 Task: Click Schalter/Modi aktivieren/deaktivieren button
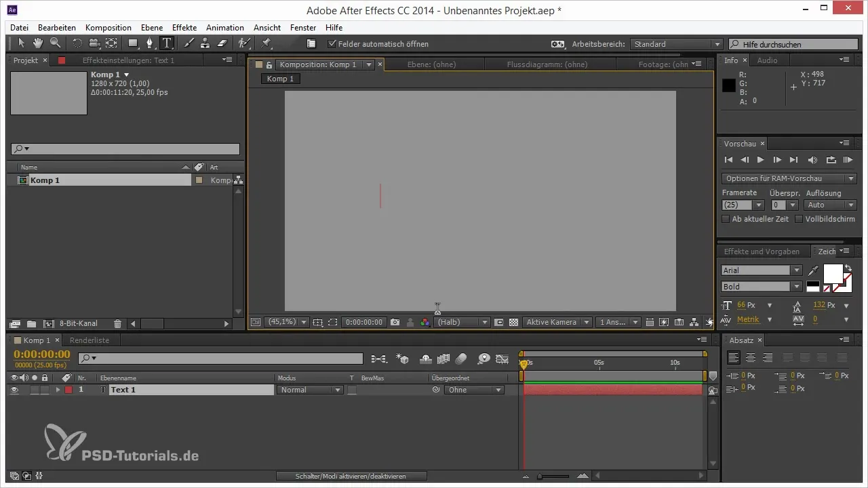pyautogui.click(x=351, y=476)
